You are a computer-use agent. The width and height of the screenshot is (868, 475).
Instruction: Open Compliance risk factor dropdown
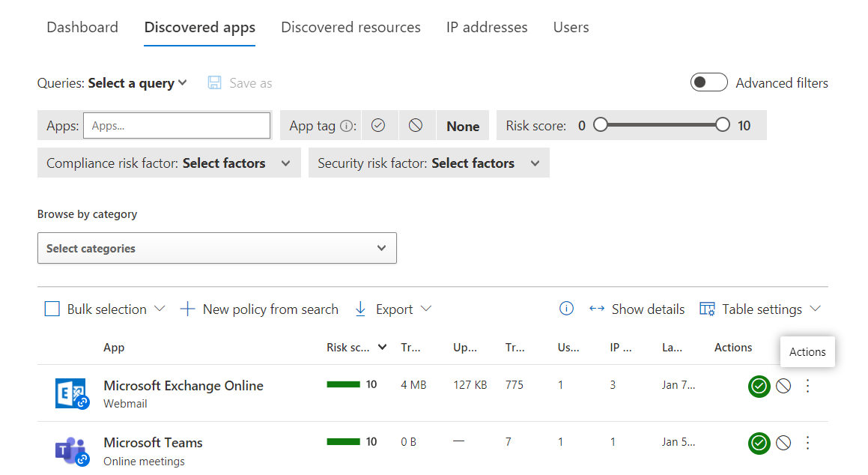(x=169, y=163)
